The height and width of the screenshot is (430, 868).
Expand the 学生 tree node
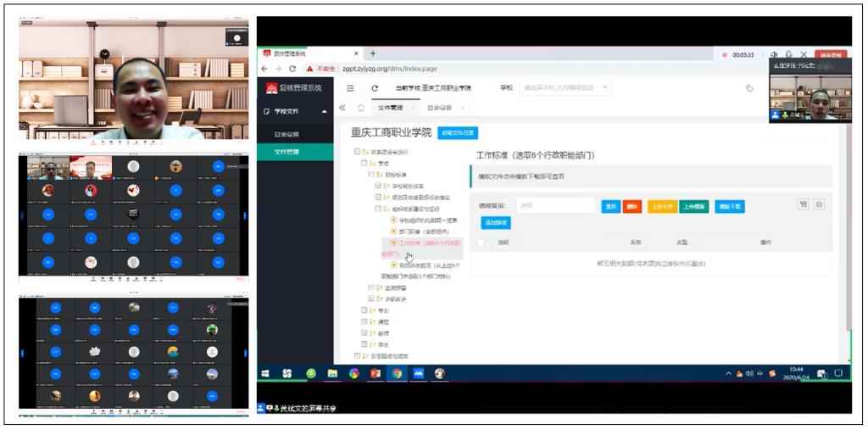coord(364,344)
